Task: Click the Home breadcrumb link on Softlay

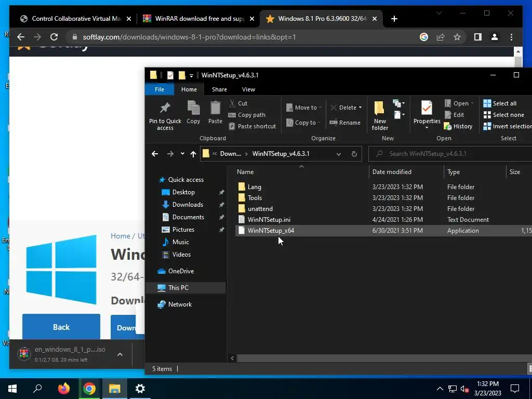Action: [x=121, y=236]
